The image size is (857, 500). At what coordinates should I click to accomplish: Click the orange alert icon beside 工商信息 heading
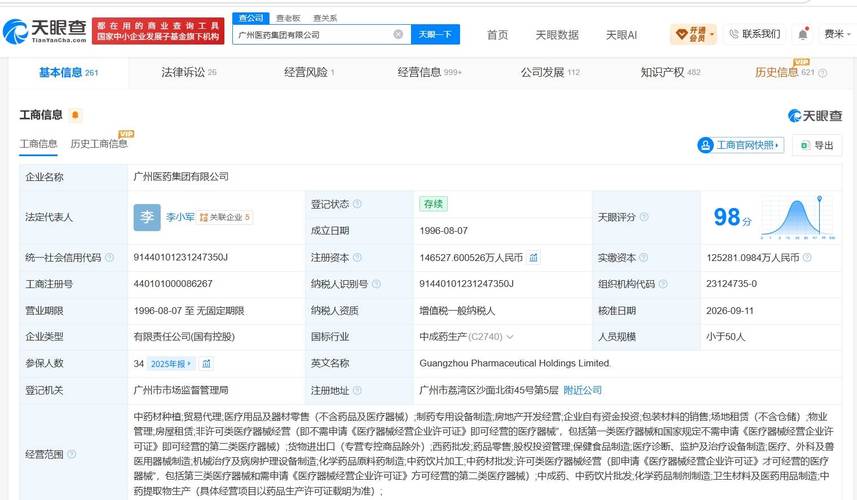click(x=75, y=115)
